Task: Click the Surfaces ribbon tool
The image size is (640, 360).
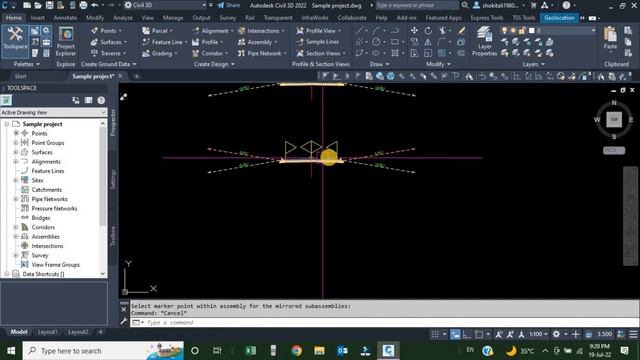Action: click(x=109, y=42)
